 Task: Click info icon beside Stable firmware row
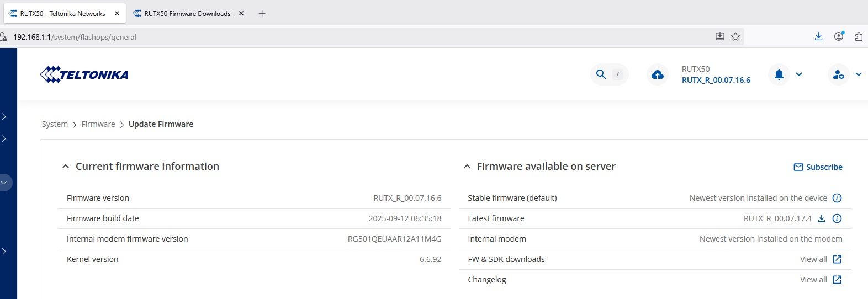pyautogui.click(x=837, y=198)
